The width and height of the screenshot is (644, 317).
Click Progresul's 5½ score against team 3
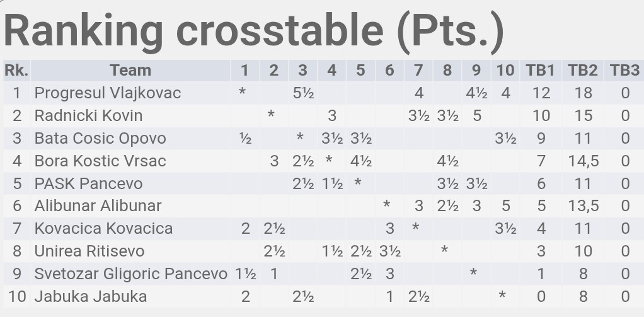click(x=303, y=93)
